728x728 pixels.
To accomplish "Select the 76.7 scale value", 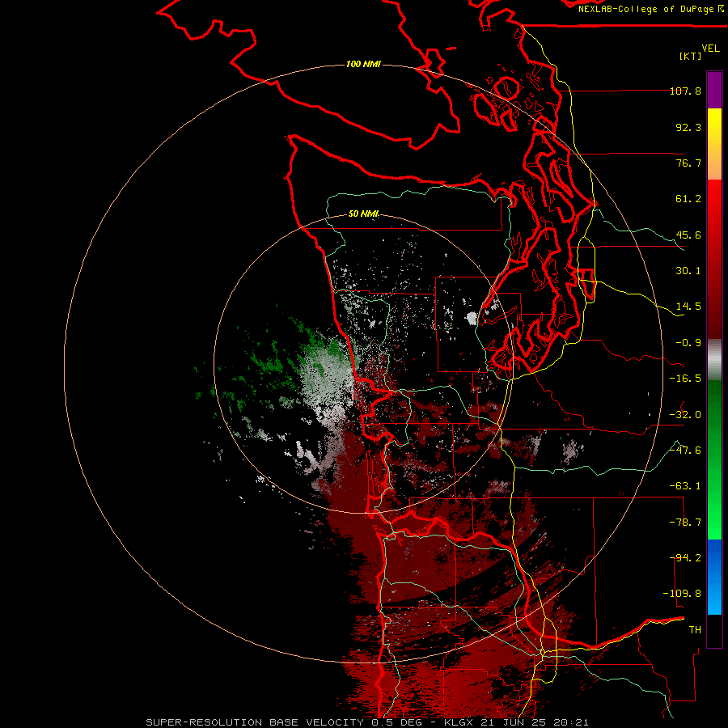I will 688,163.
